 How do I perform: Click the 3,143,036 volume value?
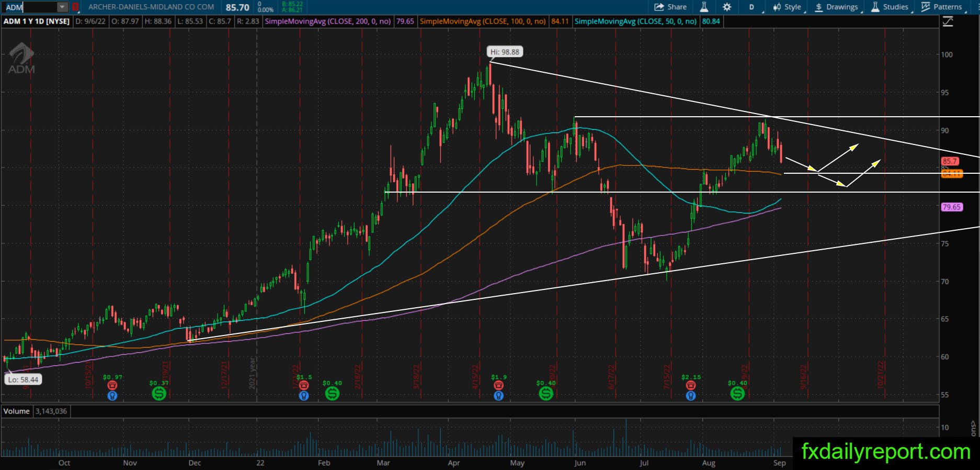pos(51,411)
